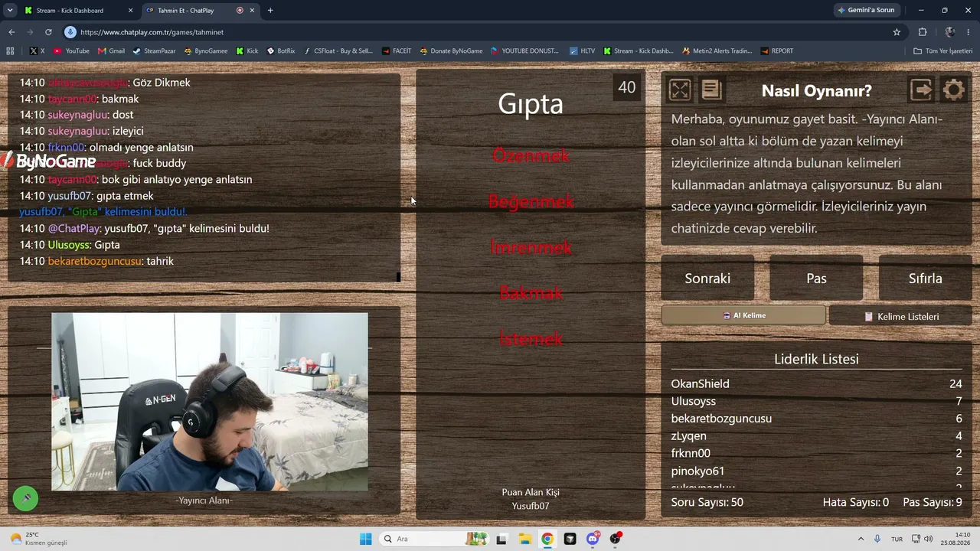Click the Gemini'a Sorun button
Image resolution: width=980 pixels, height=551 pixels.
pos(867,11)
